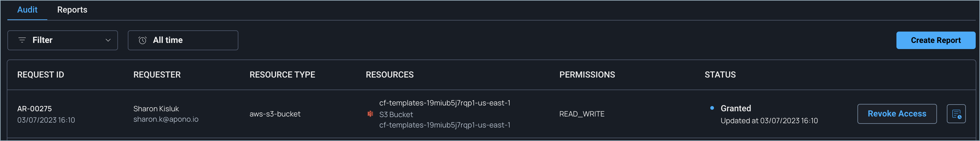Click the red S3 Bucket icon
Viewport: 980px width, 141px height.
pyautogui.click(x=370, y=114)
